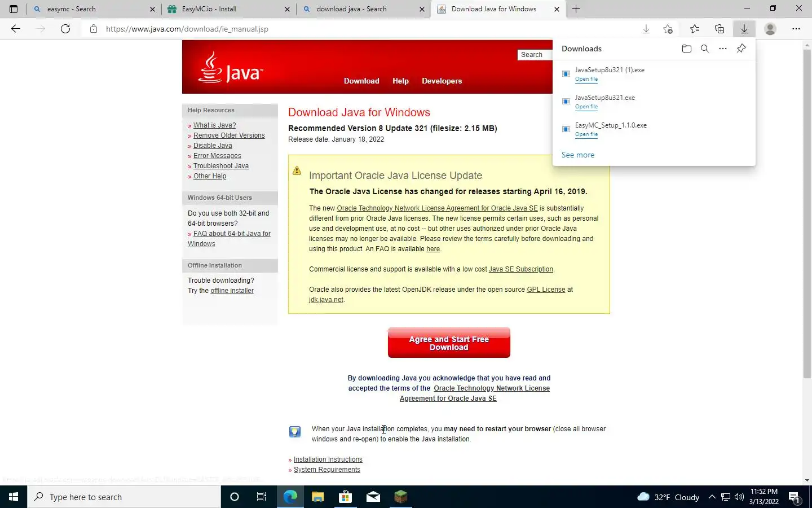Open the Troubleshoot Java link
The width and height of the screenshot is (812, 508).
pyautogui.click(x=221, y=166)
